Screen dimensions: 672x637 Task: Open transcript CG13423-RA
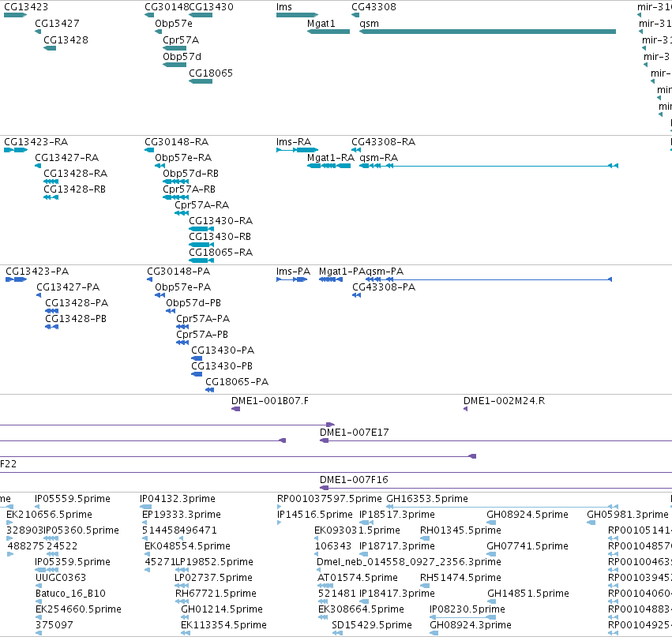36,142
